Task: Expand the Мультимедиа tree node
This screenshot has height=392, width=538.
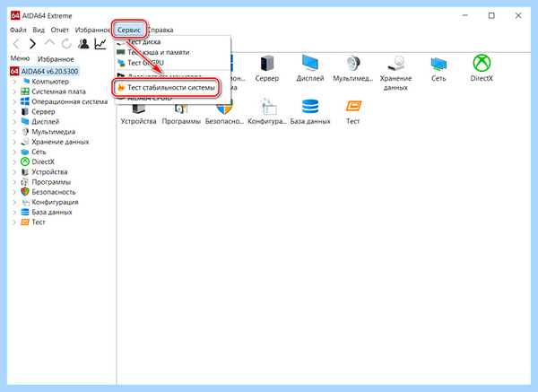Action: point(14,132)
